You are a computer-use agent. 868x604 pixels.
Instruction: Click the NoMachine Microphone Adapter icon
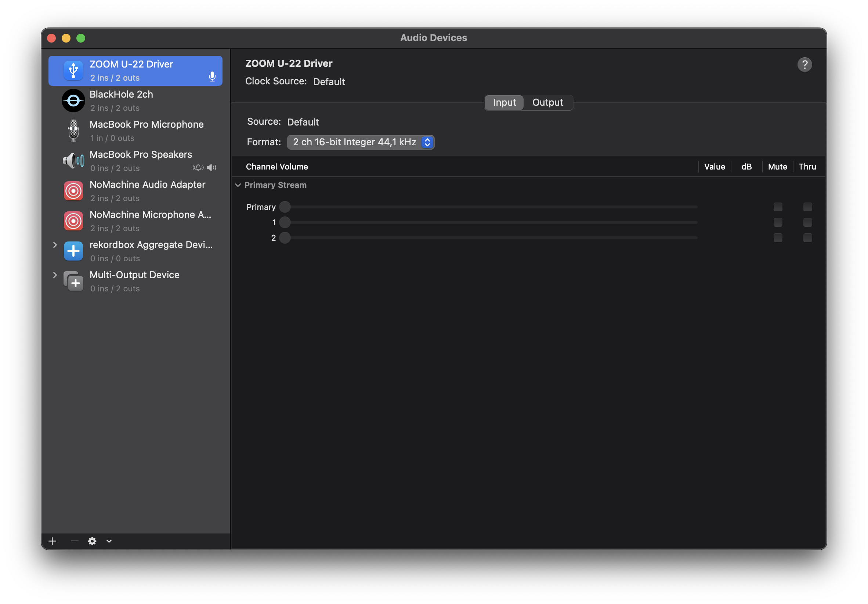tap(73, 221)
